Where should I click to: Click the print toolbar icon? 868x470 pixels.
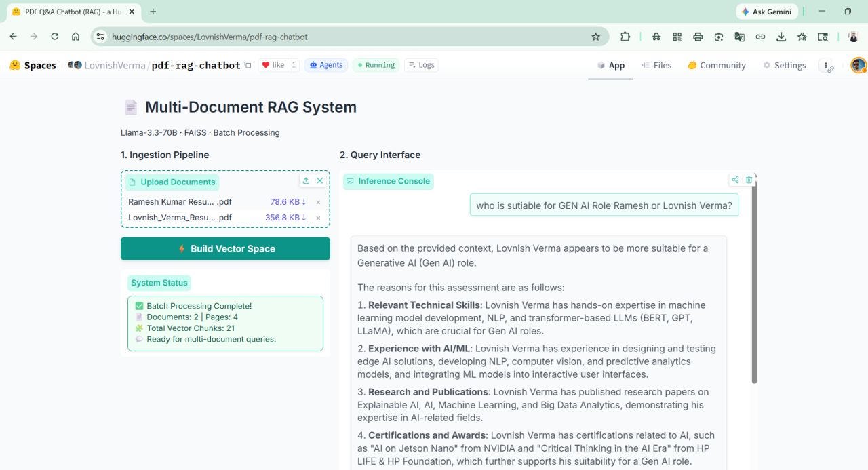coord(698,37)
